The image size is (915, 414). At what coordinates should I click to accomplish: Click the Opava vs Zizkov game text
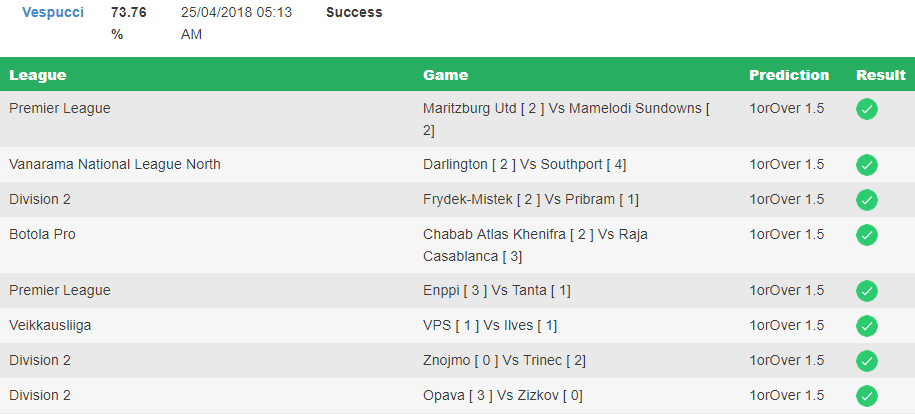(x=502, y=395)
